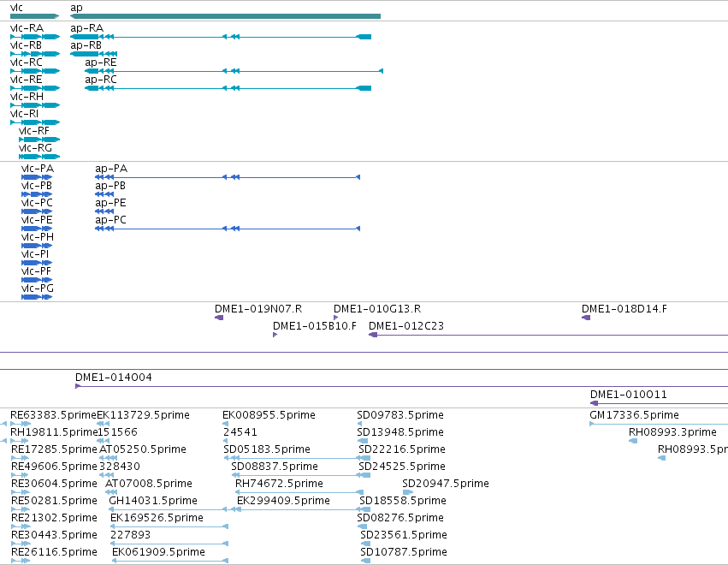Click the vlc-RB transcript label
Screen dimensions: 728x565
coord(26,45)
